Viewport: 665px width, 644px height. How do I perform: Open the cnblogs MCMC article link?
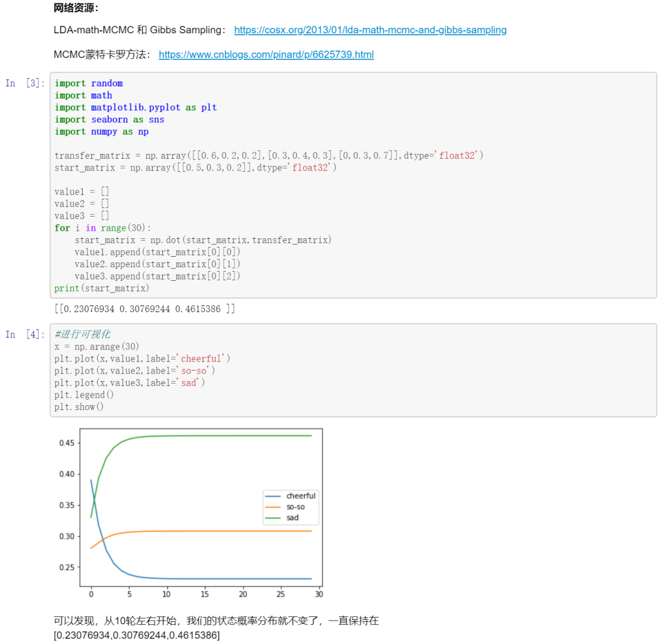coord(266,54)
